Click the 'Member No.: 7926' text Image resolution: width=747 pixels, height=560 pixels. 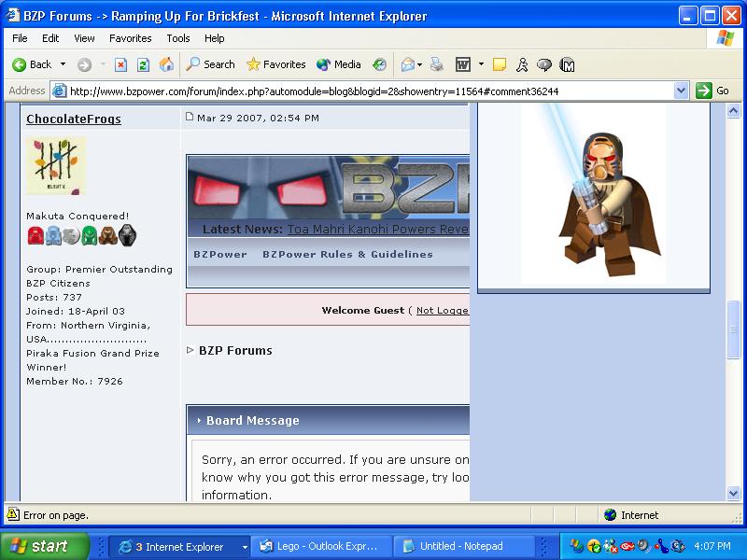click(x=75, y=381)
